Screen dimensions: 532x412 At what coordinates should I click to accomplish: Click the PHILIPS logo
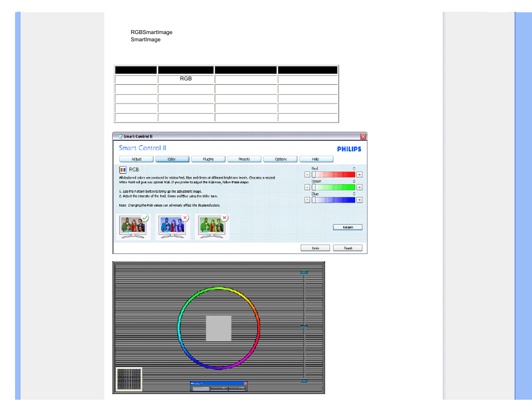349,148
